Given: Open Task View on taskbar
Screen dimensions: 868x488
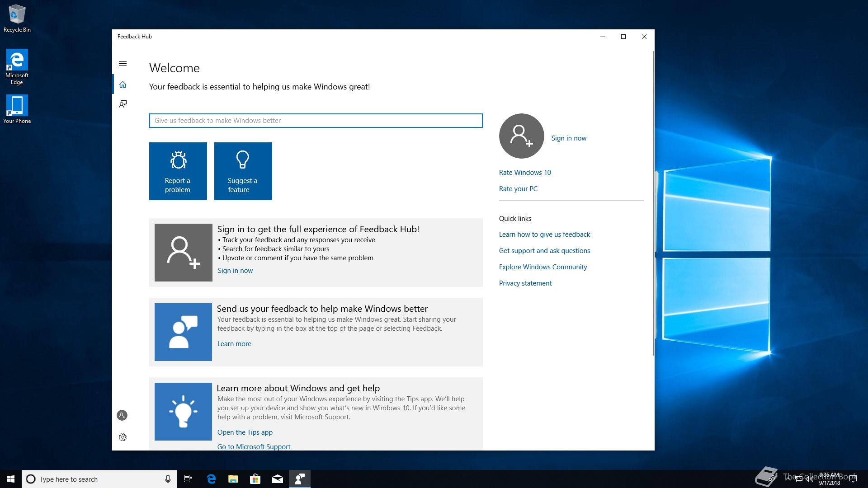Looking at the screenshot, I should (x=188, y=479).
